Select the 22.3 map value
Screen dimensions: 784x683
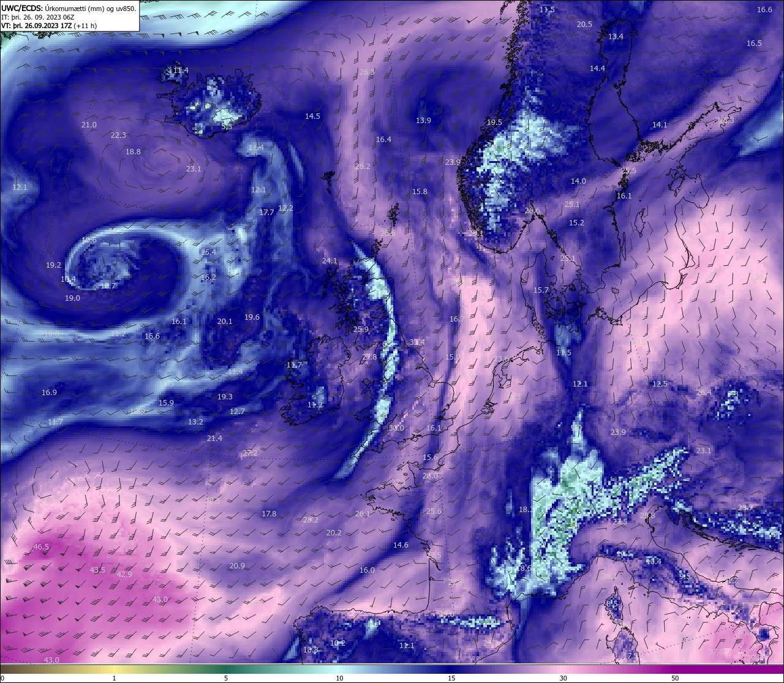pyautogui.click(x=118, y=135)
